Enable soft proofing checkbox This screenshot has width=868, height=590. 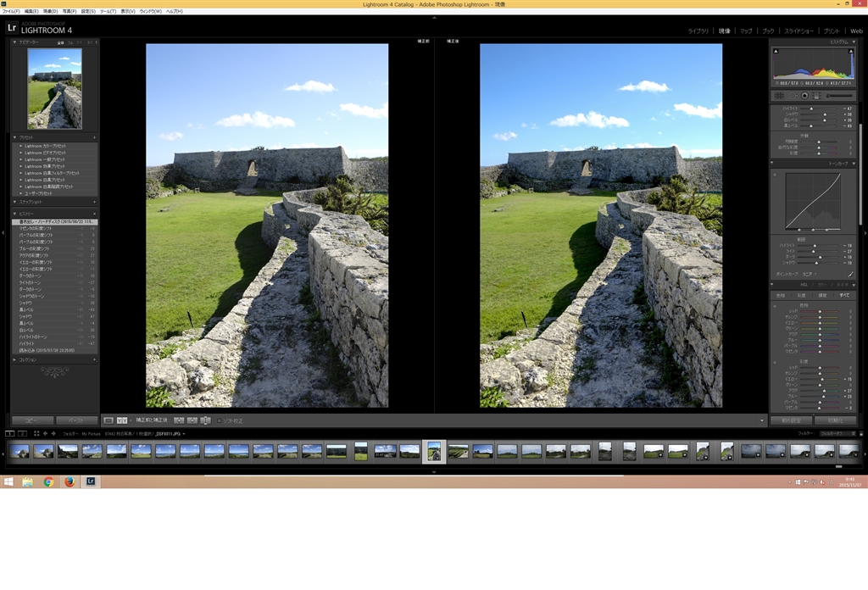tap(220, 421)
